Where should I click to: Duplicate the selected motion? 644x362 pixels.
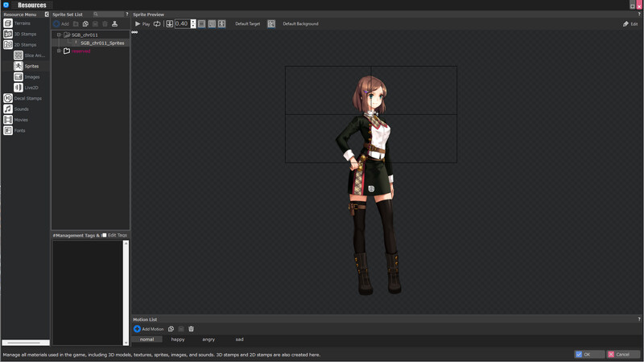pyautogui.click(x=171, y=329)
